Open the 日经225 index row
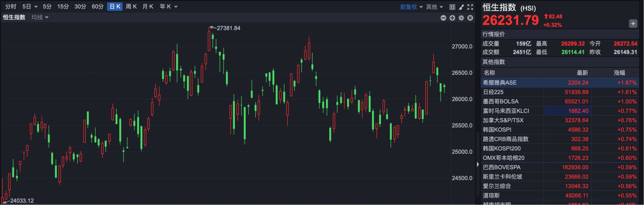 493,92
